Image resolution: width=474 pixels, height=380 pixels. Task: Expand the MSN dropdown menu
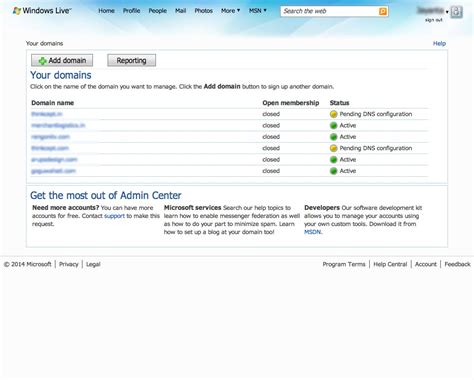258,11
